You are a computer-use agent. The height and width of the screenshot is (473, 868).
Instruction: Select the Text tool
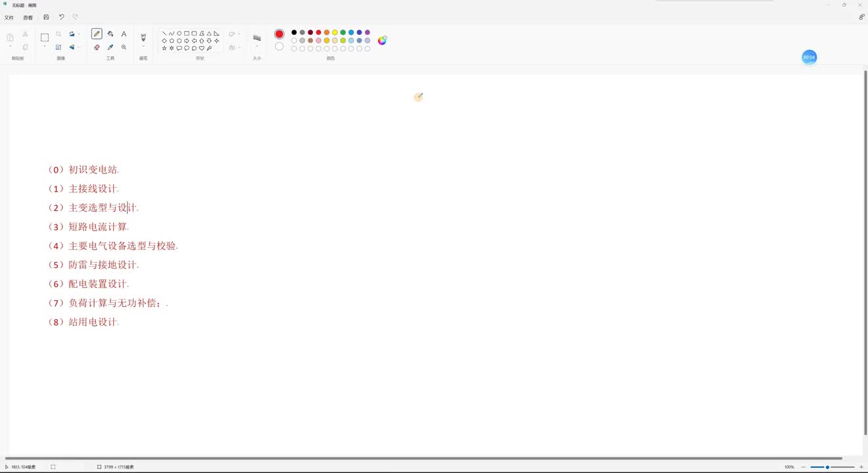coord(124,34)
